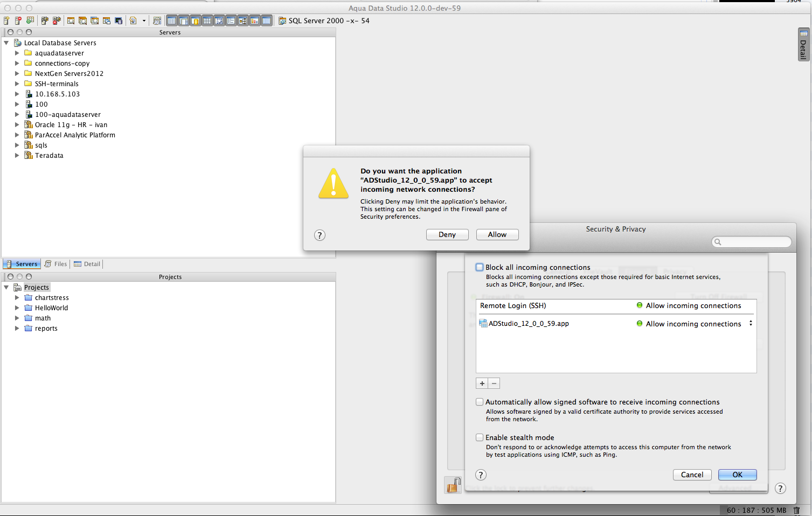Select the reports project row

[x=46, y=328]
